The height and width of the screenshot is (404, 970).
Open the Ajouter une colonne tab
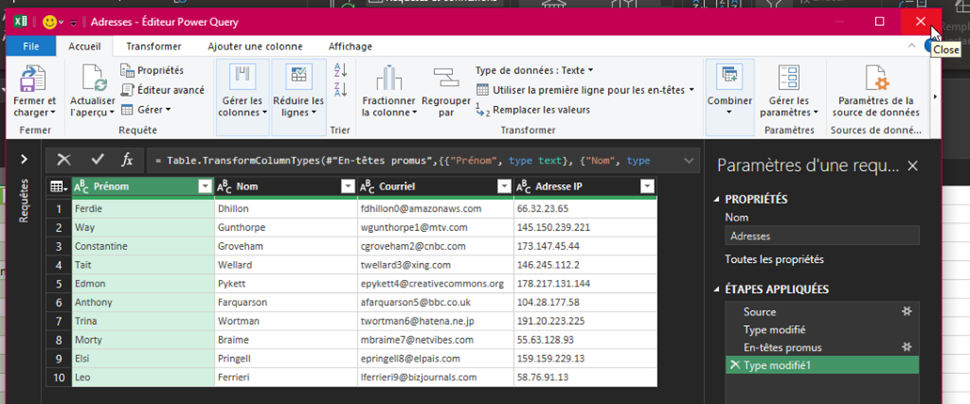(255, 46)
